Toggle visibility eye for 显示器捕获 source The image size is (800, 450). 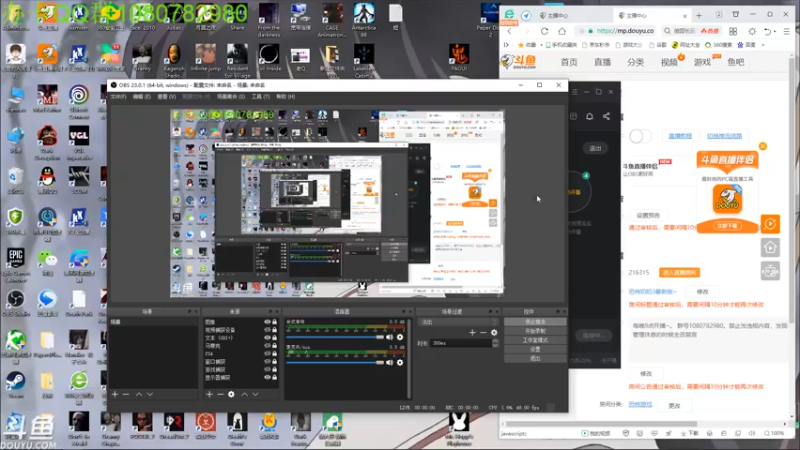(x=267, y=378)
